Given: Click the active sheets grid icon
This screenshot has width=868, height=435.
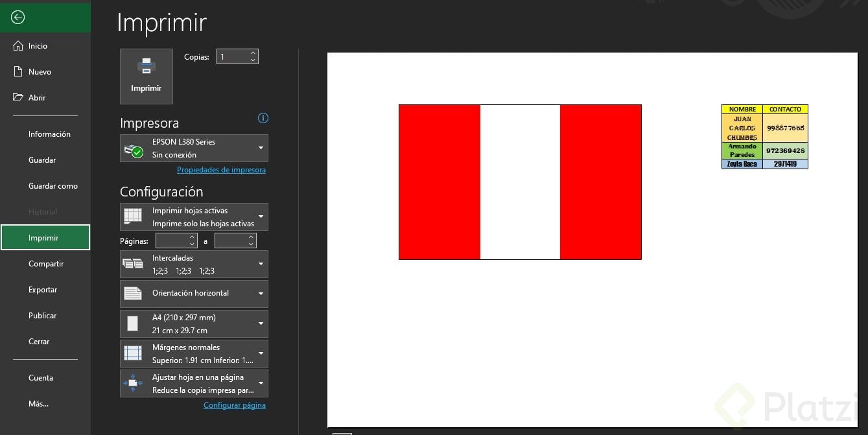Looking at the screenshot, I should [x=133, y=217].
